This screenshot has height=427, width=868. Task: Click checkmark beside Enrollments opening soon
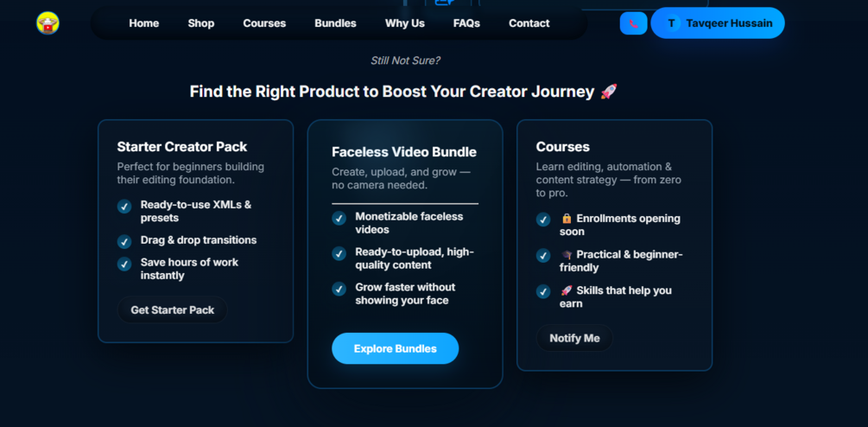543,220
